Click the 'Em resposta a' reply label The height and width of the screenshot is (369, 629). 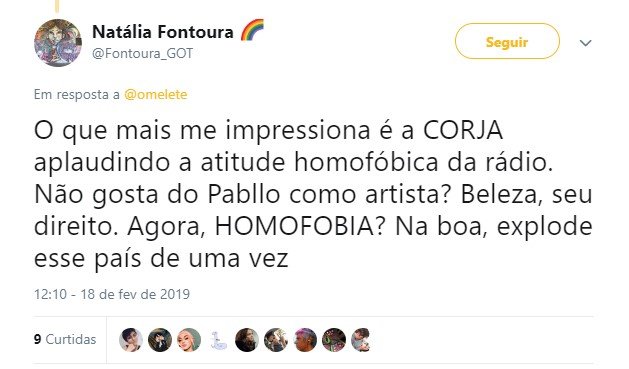click(77, 95)
